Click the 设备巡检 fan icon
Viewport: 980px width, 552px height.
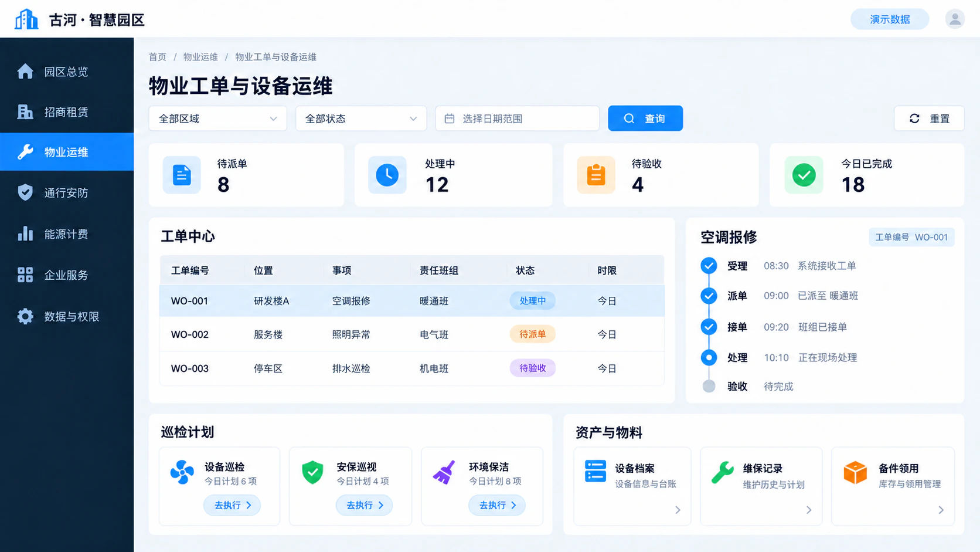(182, 472)
